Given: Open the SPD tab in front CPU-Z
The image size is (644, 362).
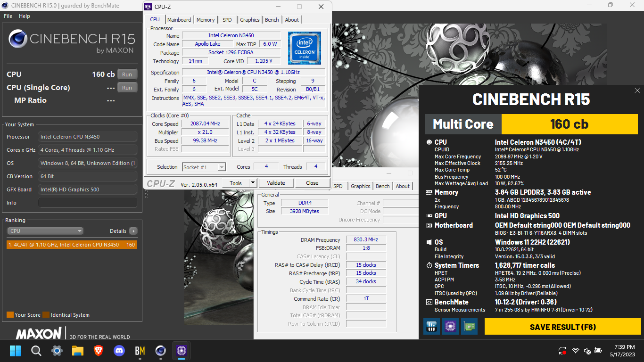Looking at the screenshot, I should pos(227,20).
